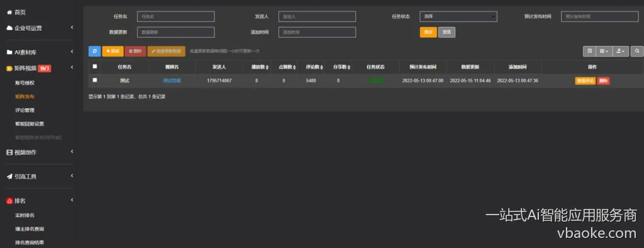Click sender number 1795714067
This screenshot has width=644, height=248.
[x=219, y=81]
